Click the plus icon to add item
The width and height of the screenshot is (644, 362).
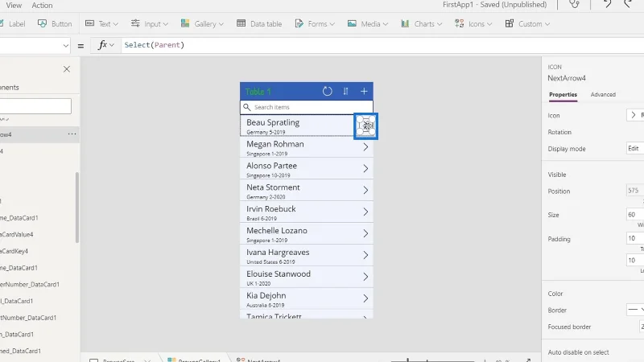[x=364, y=91]
